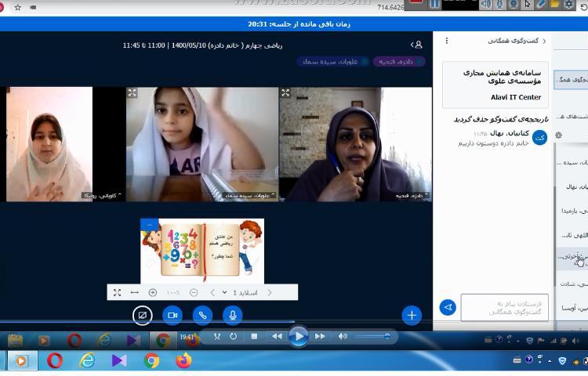
Task: Click the fit-to-width presentation icon
Action: click(x=134, y=292)
